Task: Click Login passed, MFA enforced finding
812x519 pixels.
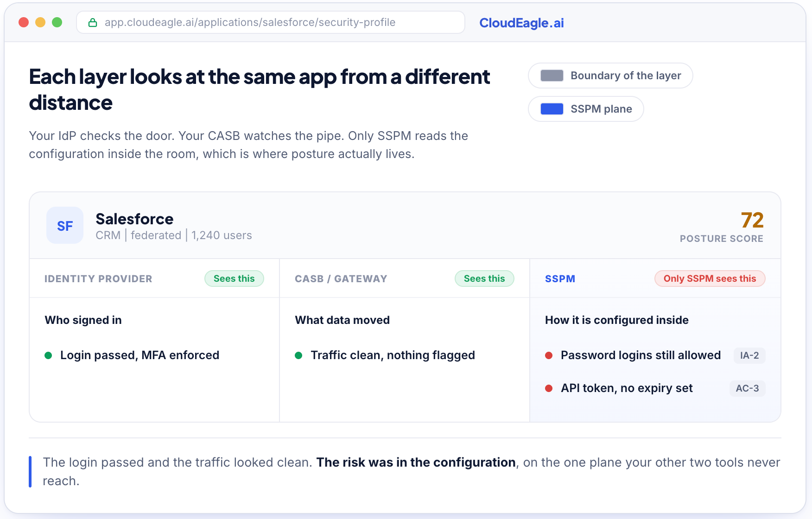Action: click(x=140, y=355)
